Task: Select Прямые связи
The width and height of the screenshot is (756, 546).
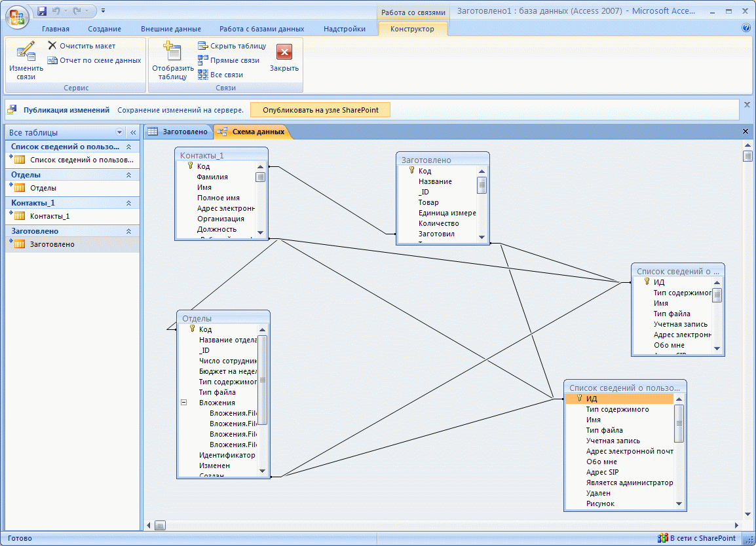Action: click(229, 60)
